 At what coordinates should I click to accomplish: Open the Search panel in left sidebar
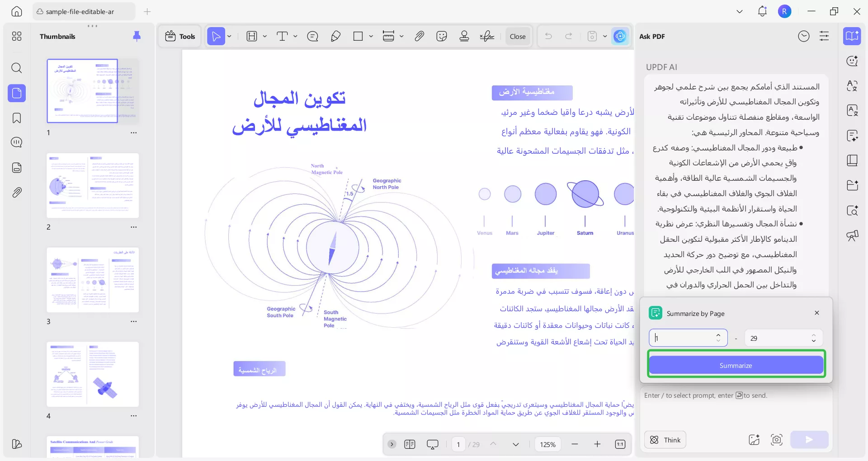click(17, 68)
